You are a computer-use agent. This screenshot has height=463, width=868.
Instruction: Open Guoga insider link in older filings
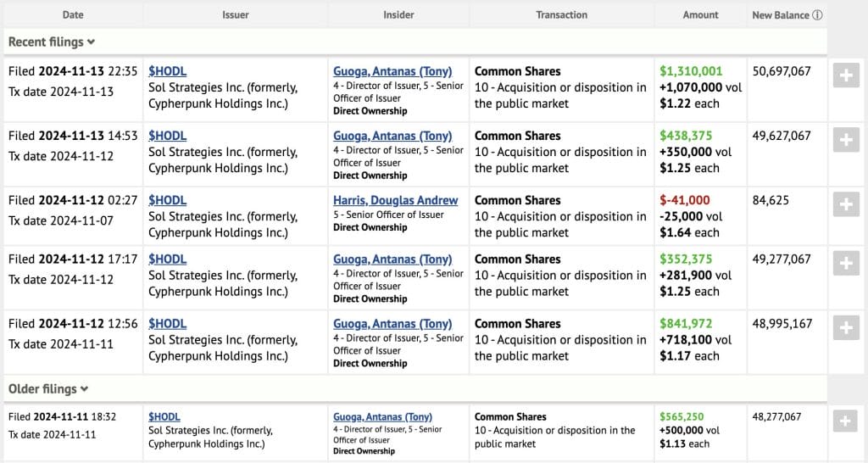point(382,416)
